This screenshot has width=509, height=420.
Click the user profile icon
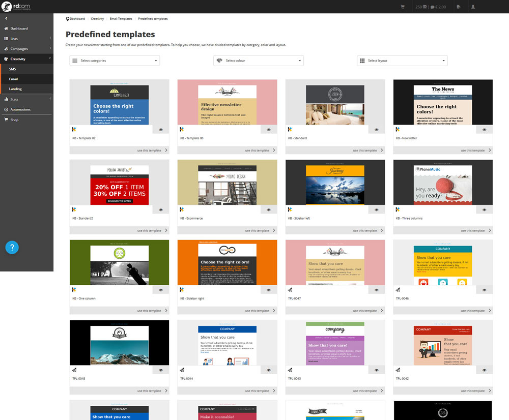coord(473,7)
